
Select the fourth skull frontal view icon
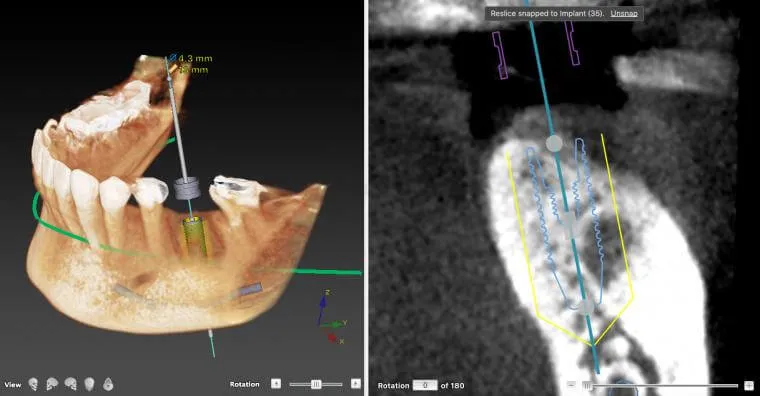[90, 384]
